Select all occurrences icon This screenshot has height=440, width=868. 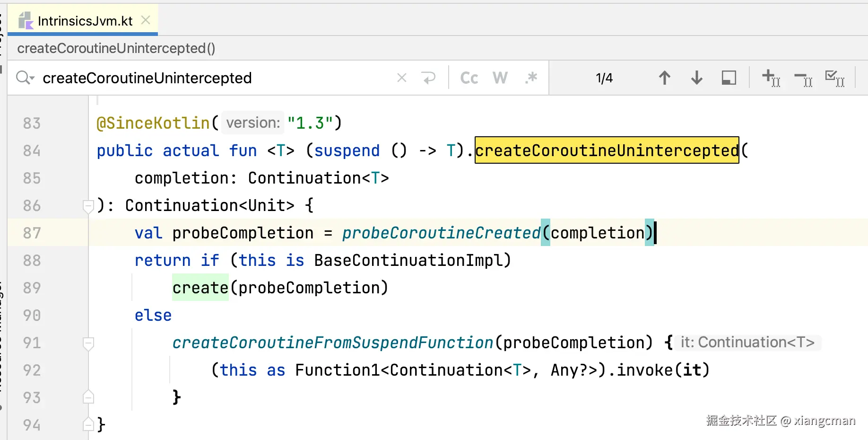(835, 78)
